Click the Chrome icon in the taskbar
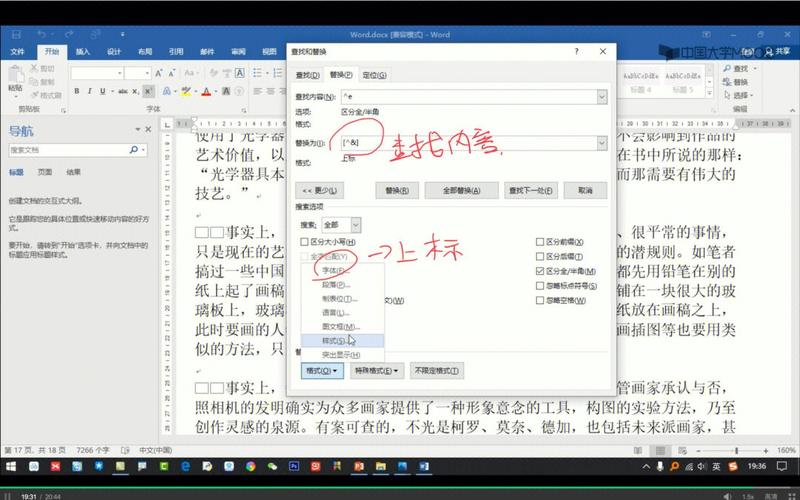800x500 pixels. click(x=250, y=466)
